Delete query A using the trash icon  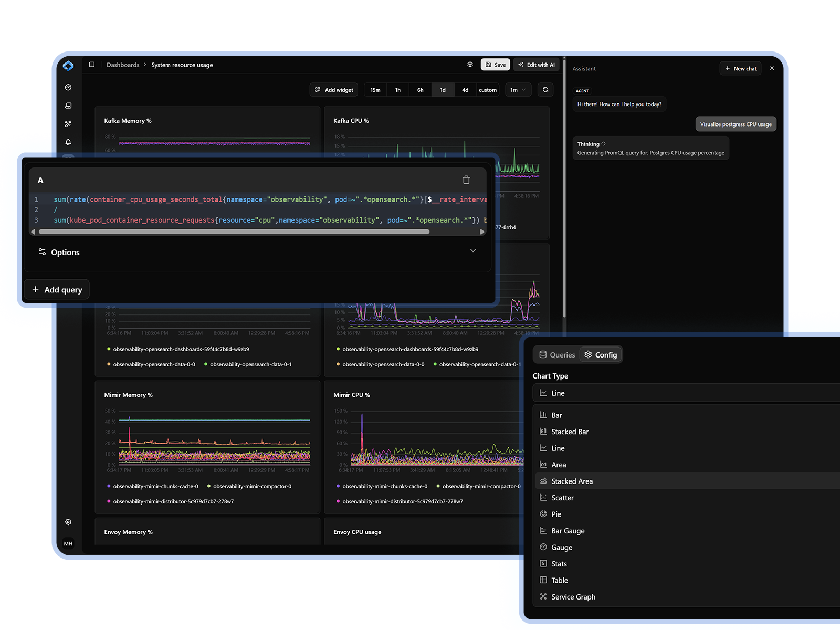coord(466,180)
